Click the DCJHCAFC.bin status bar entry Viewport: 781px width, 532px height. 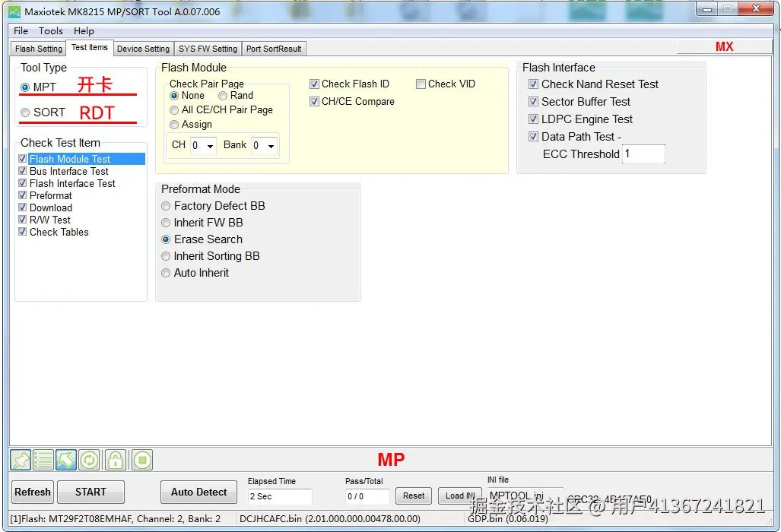coord(330,519)
